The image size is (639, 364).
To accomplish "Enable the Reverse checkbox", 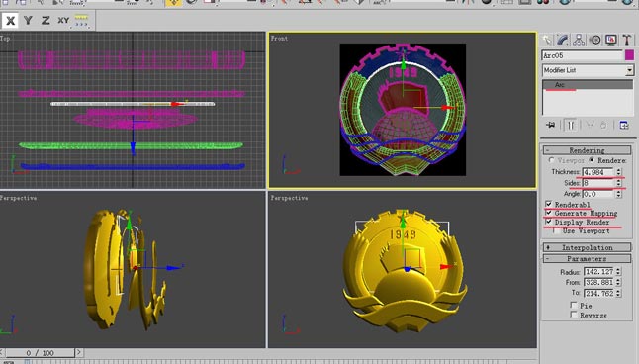I will click(x=574, y=315).
